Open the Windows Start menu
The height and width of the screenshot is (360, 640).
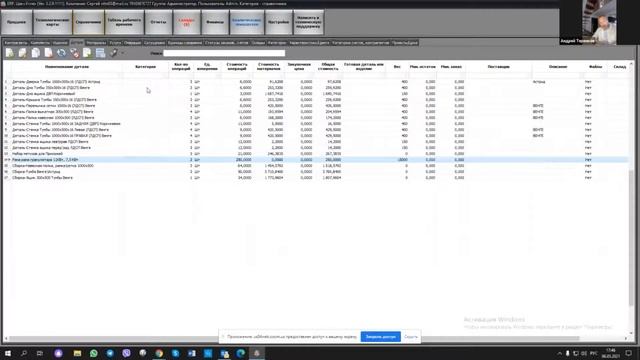tap(8, 353)
